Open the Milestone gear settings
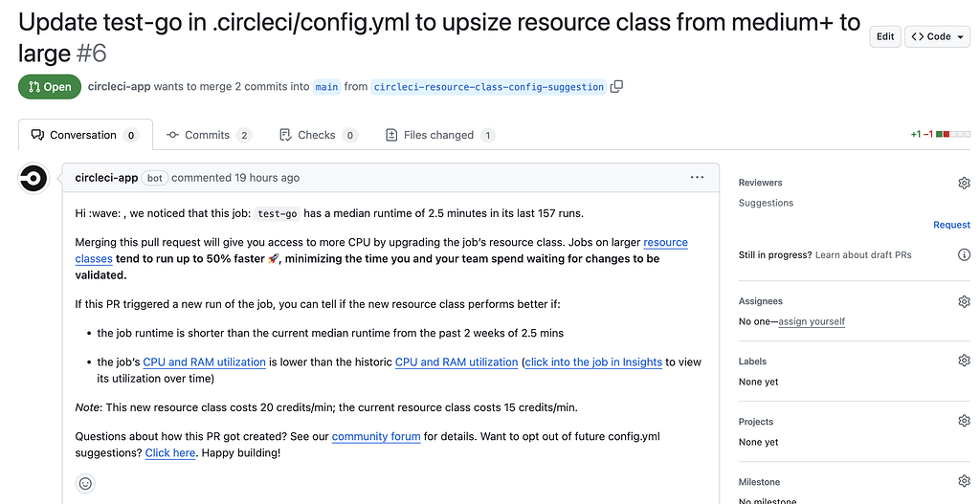The width and height of the screenshot is (980, 504). 964,482
